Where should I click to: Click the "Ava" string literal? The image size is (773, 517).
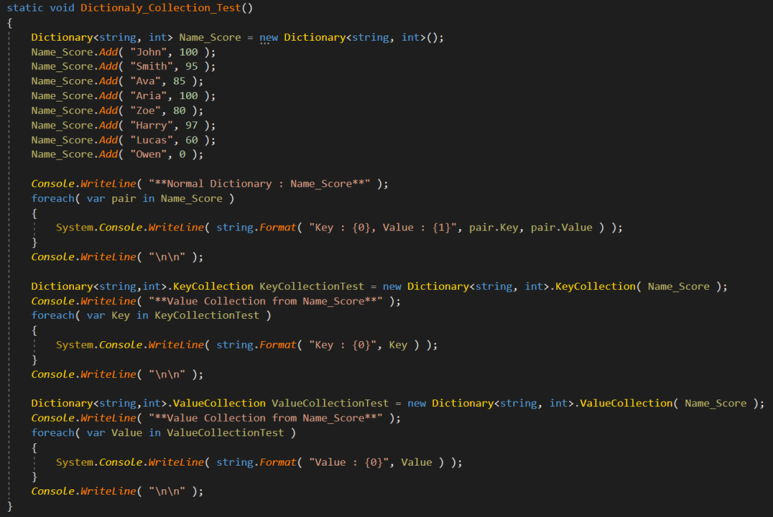pos(145,81)
